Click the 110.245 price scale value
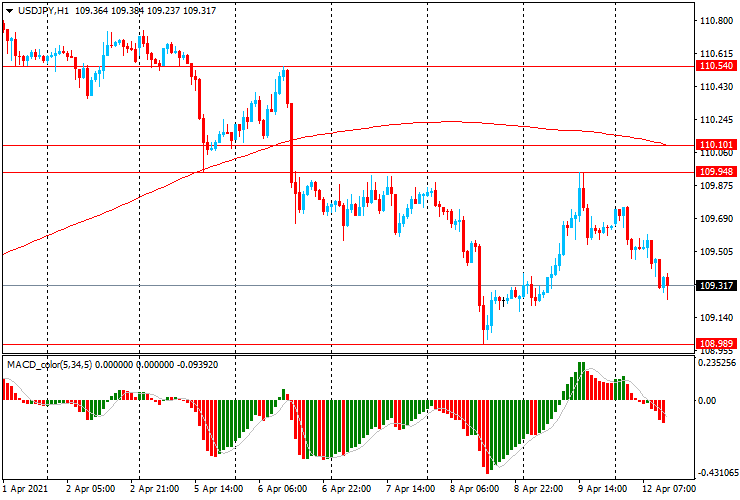Image resolution: width=740 pixels, height=500 pixels. 716,120
